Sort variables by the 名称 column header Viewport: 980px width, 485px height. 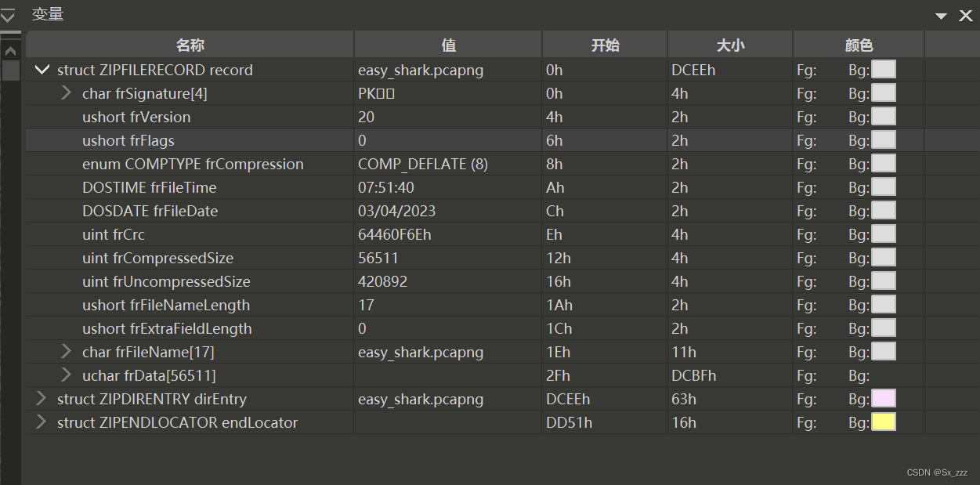188,44
